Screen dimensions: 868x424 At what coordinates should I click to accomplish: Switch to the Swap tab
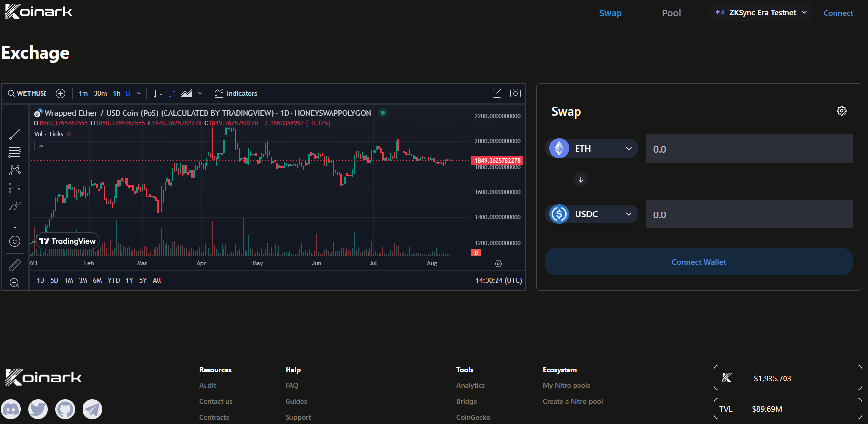610,13
